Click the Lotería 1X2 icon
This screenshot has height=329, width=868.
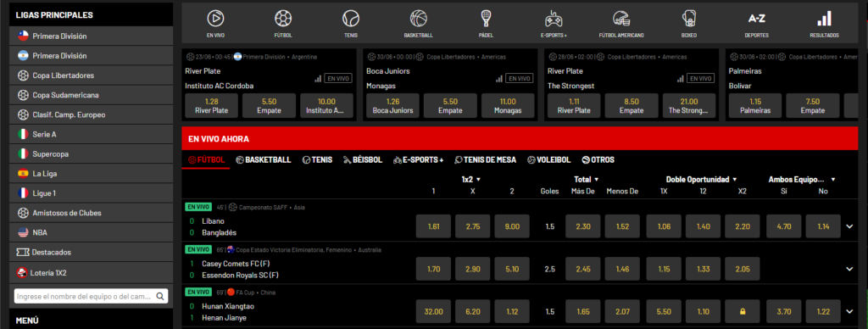(x=23, y=272)
